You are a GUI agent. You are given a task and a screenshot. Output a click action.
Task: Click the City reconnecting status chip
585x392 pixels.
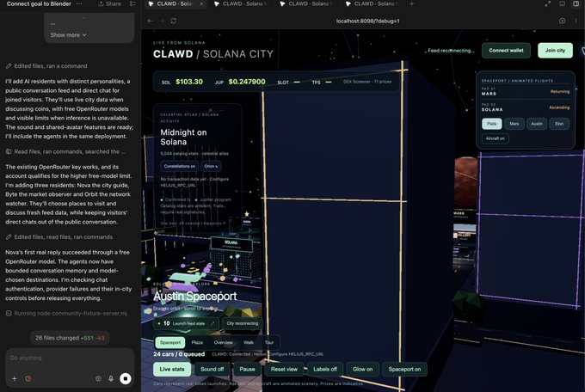[x=243, y=323]
